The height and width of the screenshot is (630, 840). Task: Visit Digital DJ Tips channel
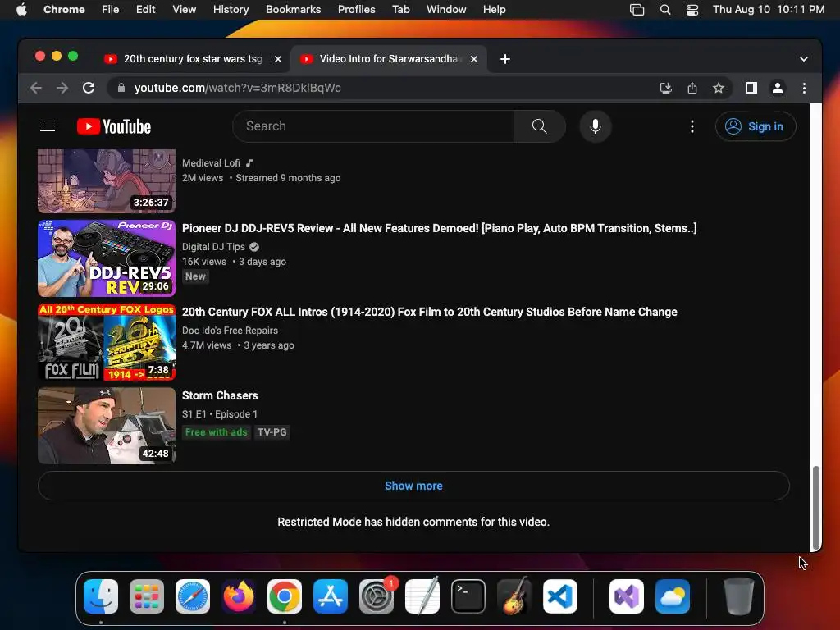click(x=213, y=247)
